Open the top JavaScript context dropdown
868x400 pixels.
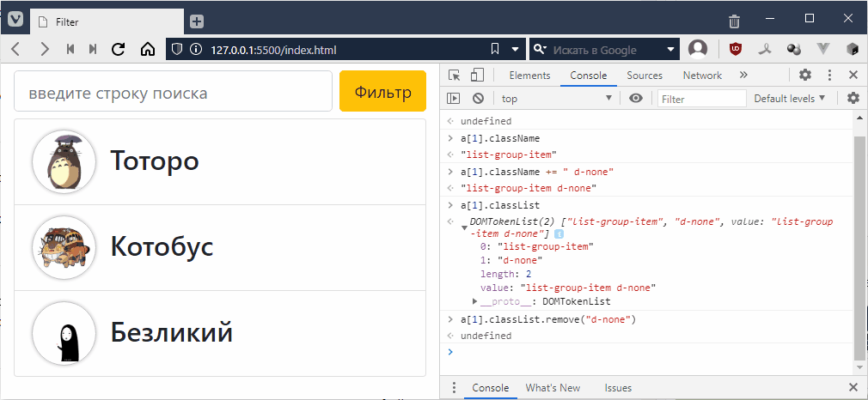coord(557,99)
